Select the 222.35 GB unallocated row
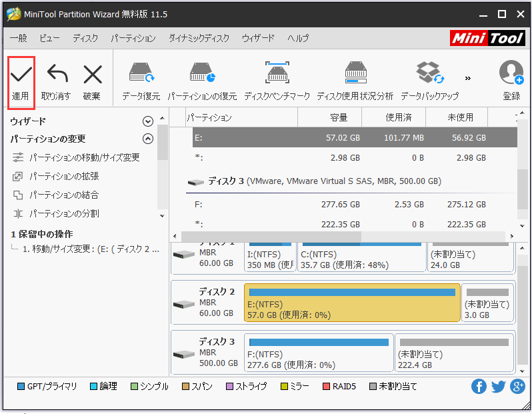532x414 pixels. [355, 224]
